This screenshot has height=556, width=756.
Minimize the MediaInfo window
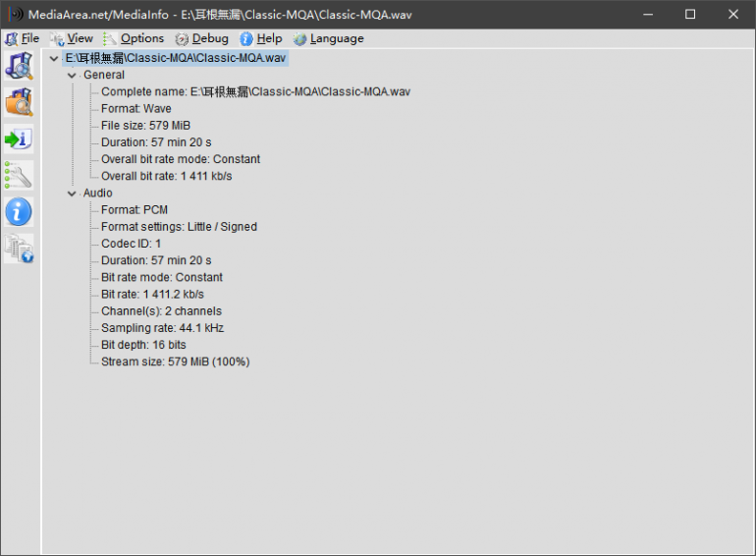(648, 15)
